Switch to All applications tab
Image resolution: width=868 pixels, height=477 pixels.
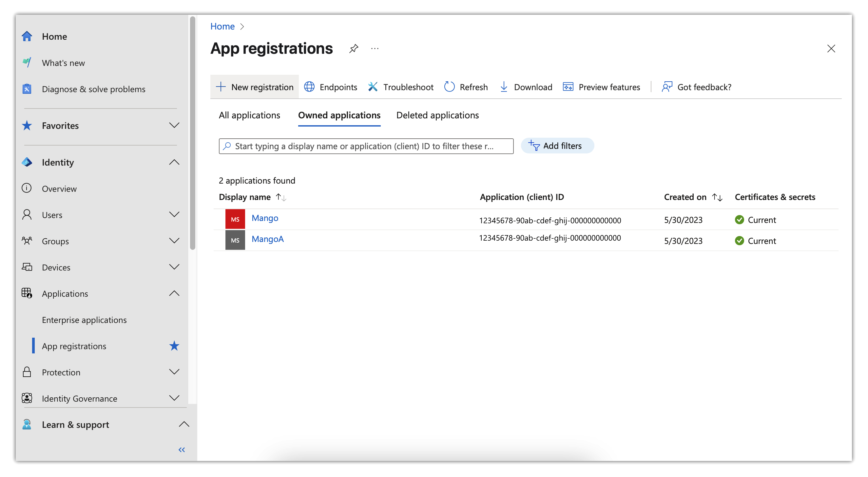click(249, 115)
